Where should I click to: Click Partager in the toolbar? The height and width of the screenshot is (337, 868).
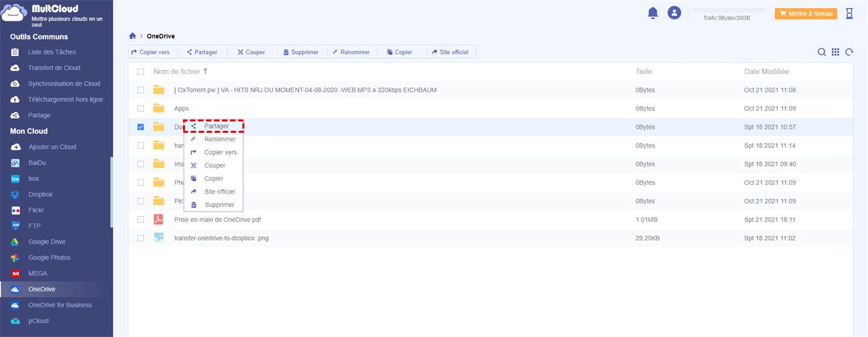click(202, 52)
